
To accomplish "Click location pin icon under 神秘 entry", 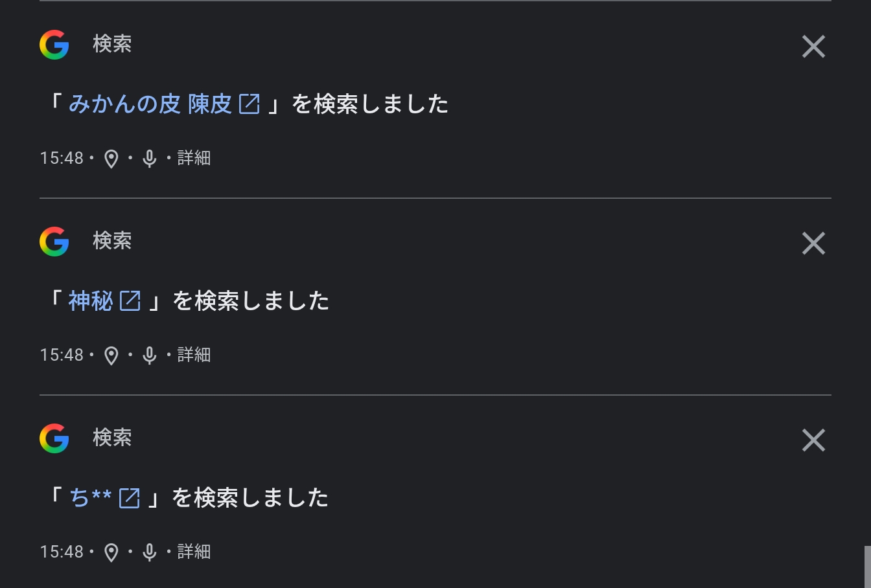I will (x=111, y=356).
